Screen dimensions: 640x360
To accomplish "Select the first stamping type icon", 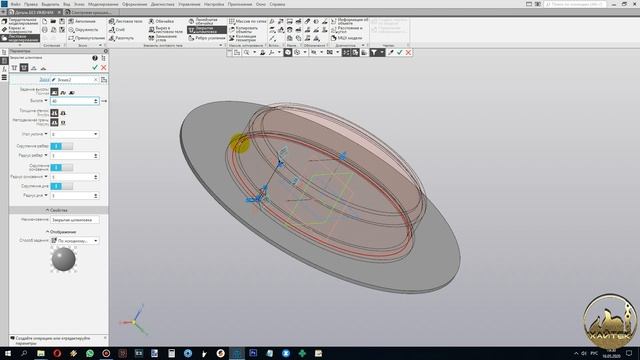I will click(15, 68).
